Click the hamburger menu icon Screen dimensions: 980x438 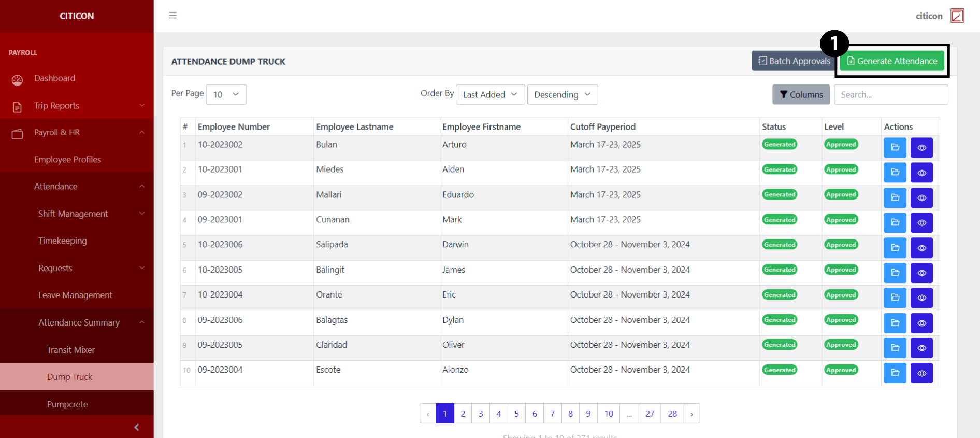pyautogui.click(x=173, y=16)
